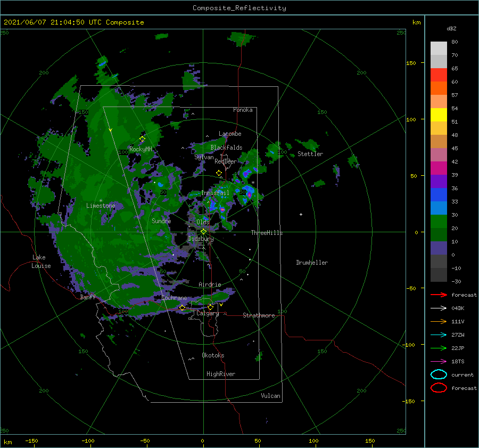Image resolution: width=479 pixels, height=448 pixels.
Task: Select the Sundre town label
Action: point(161,221)
